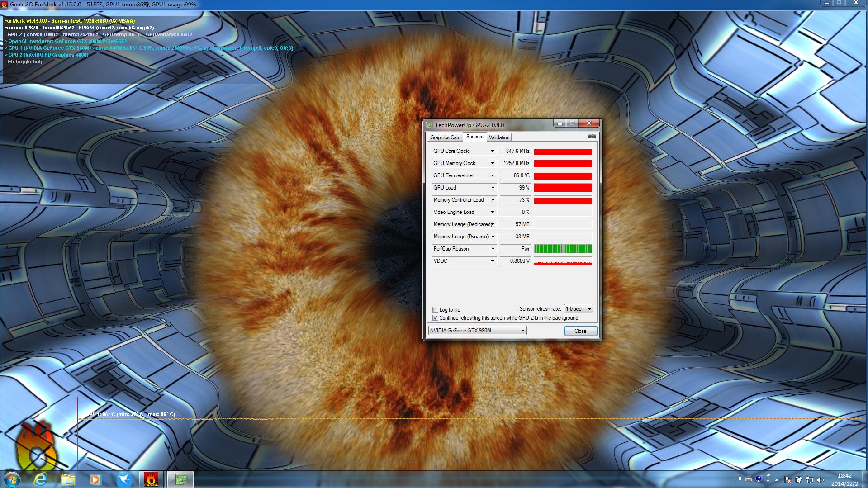Change the Sensor refresh rate dropdown
The width and height of the screenshot is (868, 488).
coord(578,308)
